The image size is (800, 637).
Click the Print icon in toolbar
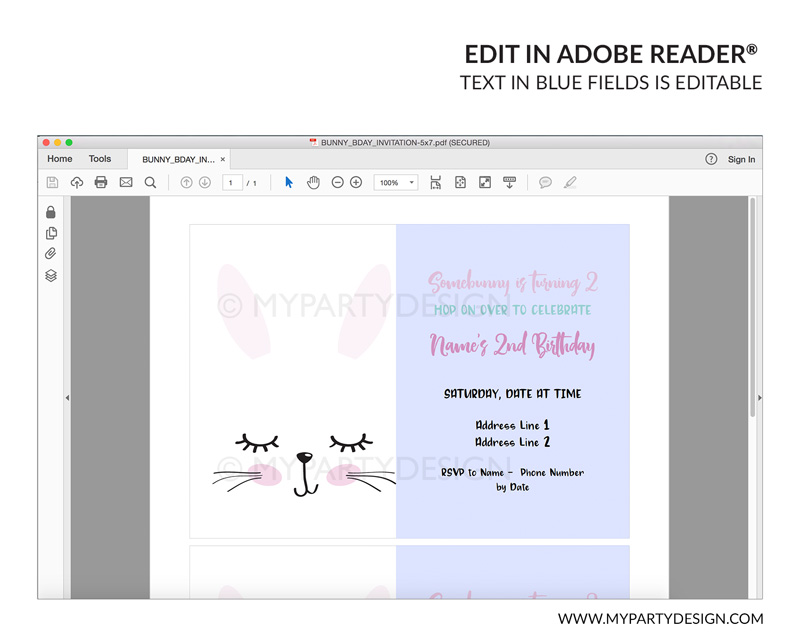[x=101, y=183]
